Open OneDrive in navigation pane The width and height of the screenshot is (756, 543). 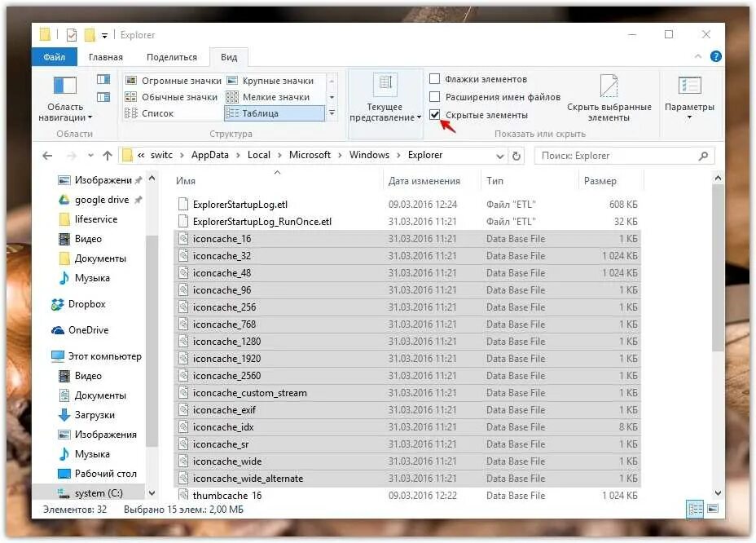pos(80,330)
